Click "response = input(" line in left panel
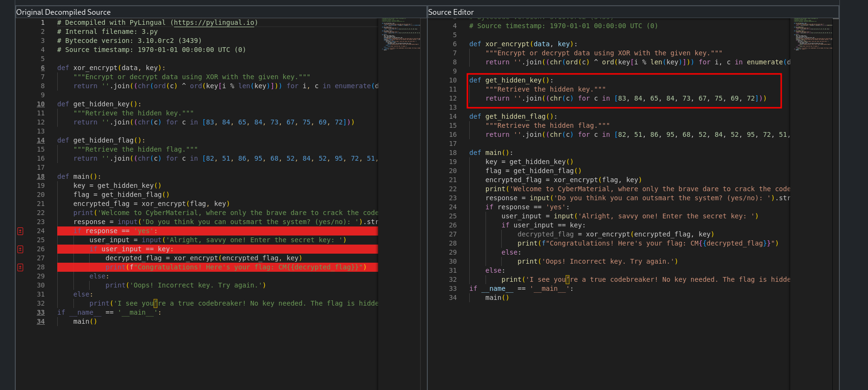 [226, 222]
